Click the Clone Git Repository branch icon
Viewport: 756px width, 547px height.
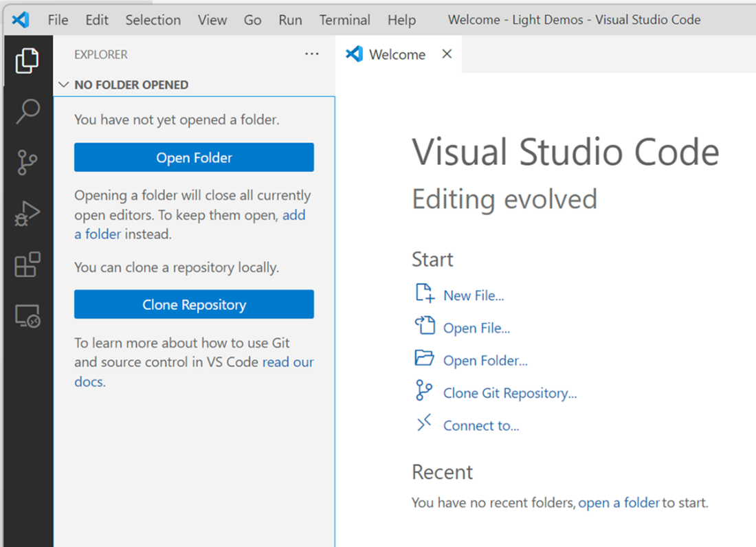424,390
